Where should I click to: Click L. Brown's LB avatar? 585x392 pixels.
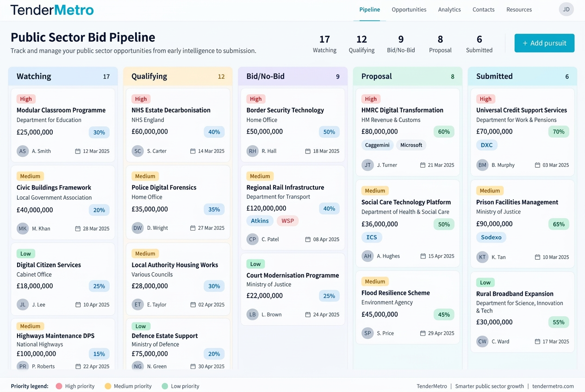click(x=252, y=314)
